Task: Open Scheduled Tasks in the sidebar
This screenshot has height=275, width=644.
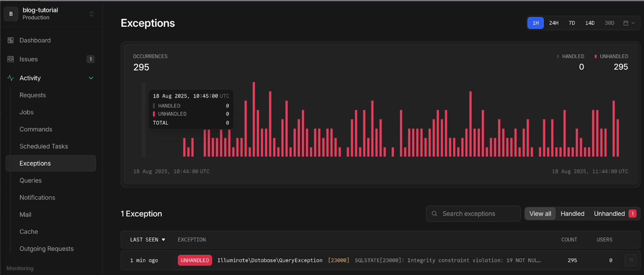Action: click(44, 146)
